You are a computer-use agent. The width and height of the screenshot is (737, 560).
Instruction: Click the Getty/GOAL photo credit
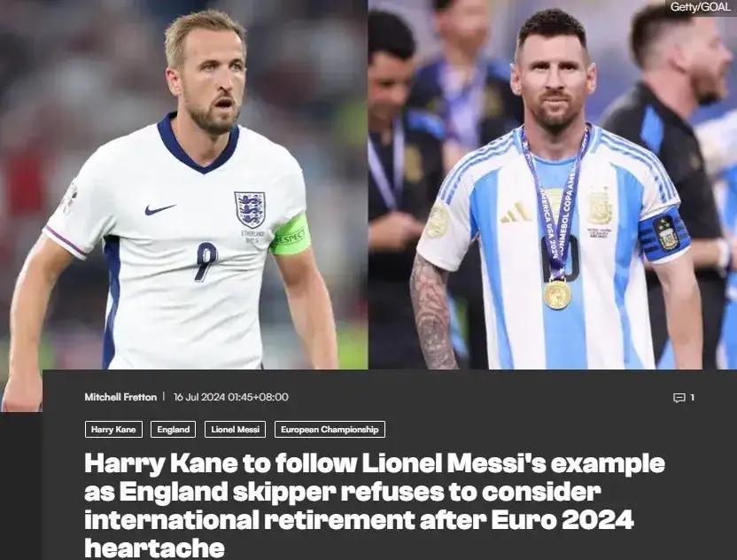(x=701, y=6)
